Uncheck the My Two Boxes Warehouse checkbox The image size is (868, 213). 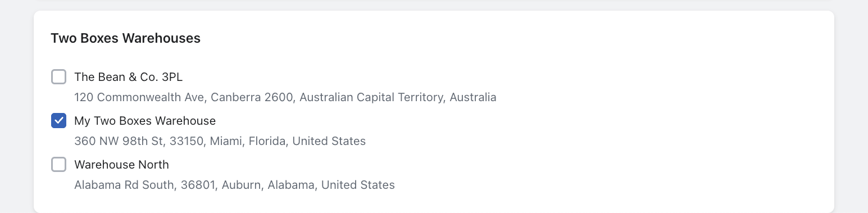(x=59, y=121)
